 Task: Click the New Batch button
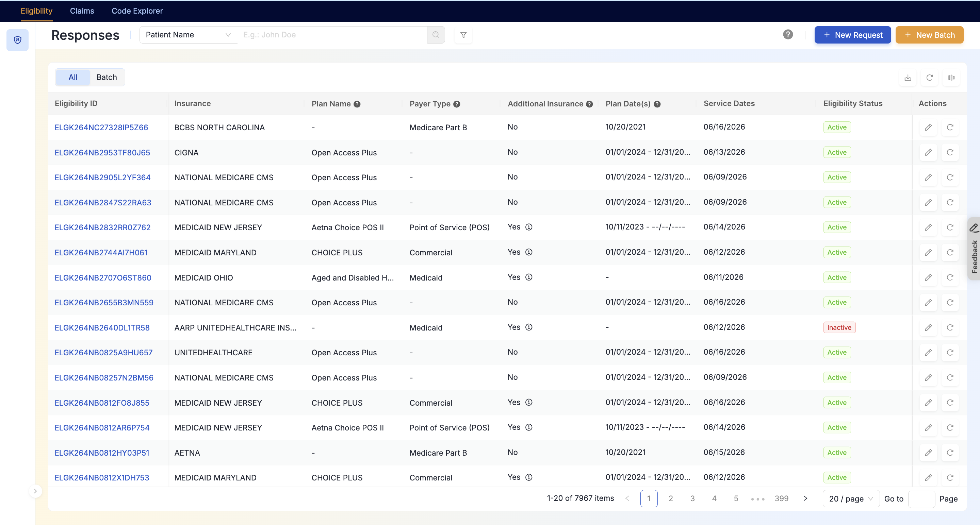[929, 35]
